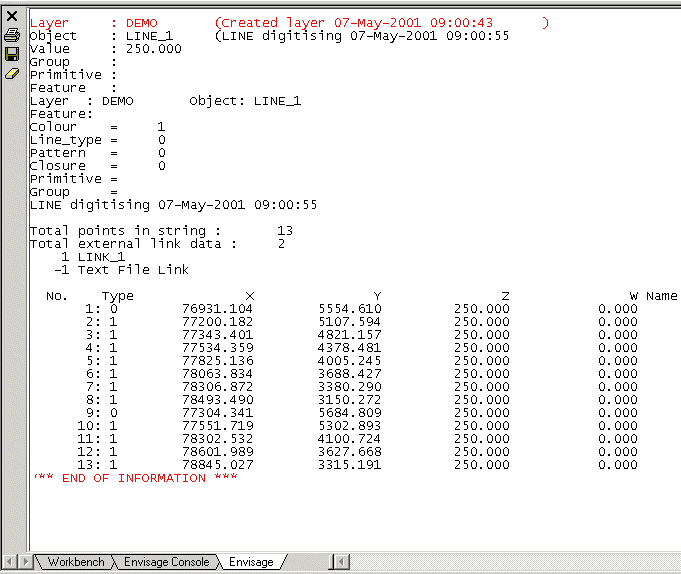
Task: Click the Y value 5302.893
Action: point(350,426)
